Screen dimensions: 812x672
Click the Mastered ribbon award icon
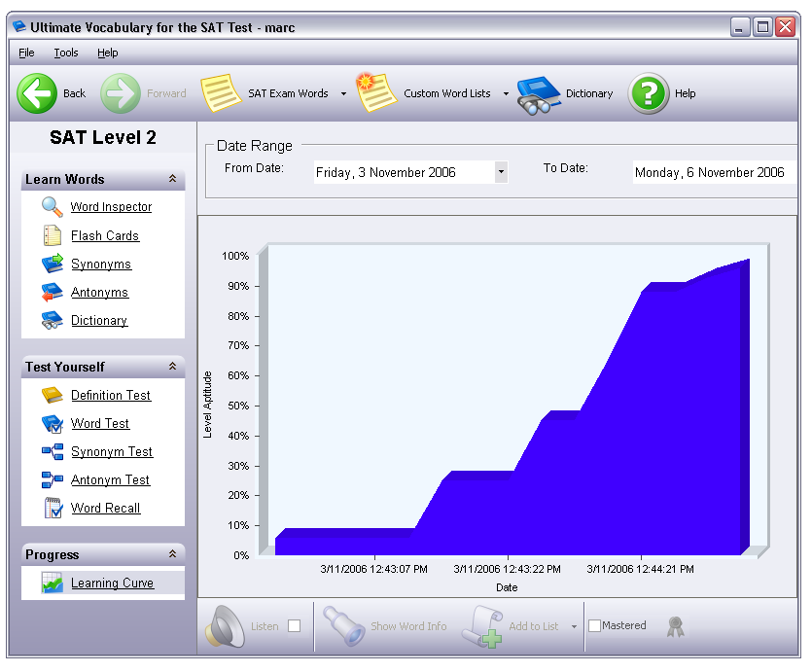(675, 626)
